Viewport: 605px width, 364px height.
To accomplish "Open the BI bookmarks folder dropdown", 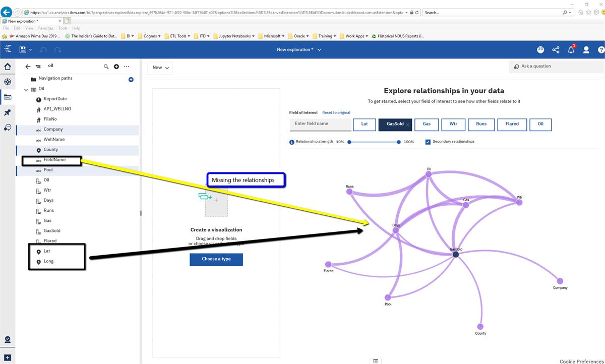I will pos(127,36).
